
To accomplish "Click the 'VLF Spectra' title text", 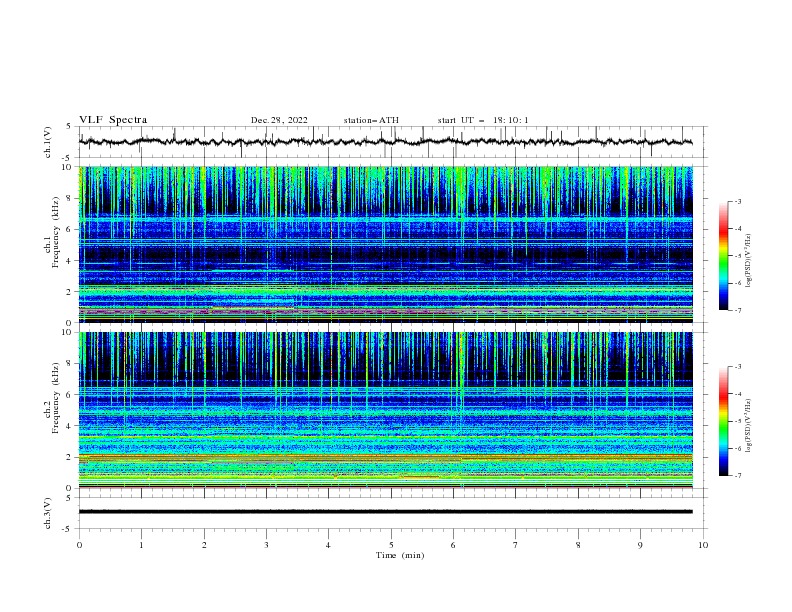I will click(x=113, y=120).
